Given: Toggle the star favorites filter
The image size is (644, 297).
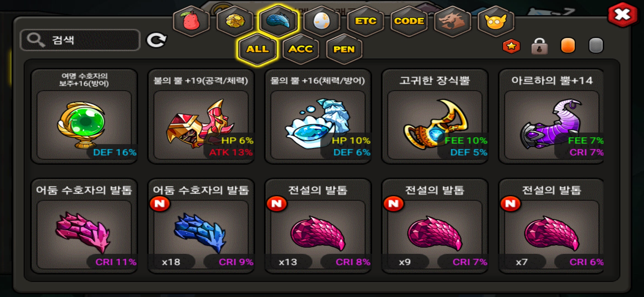Looking at the screenshot, I should pos(511,46).
